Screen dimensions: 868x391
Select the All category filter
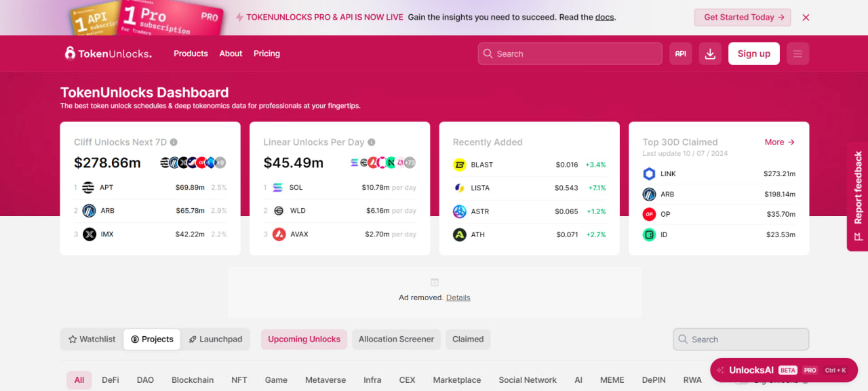[x=79, y=380]
